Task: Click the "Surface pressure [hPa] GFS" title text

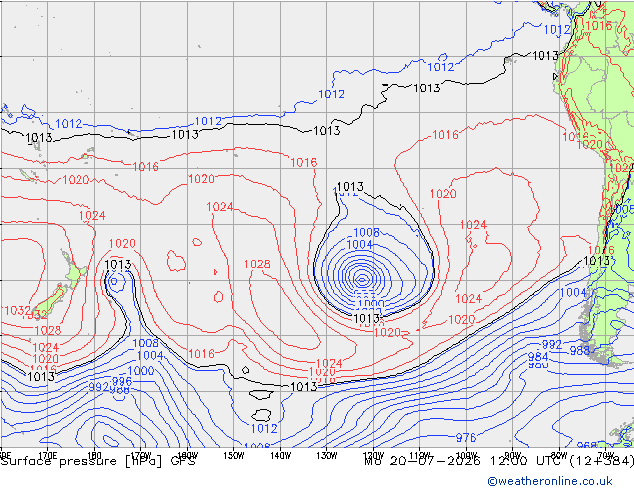Action: [98, 461]
